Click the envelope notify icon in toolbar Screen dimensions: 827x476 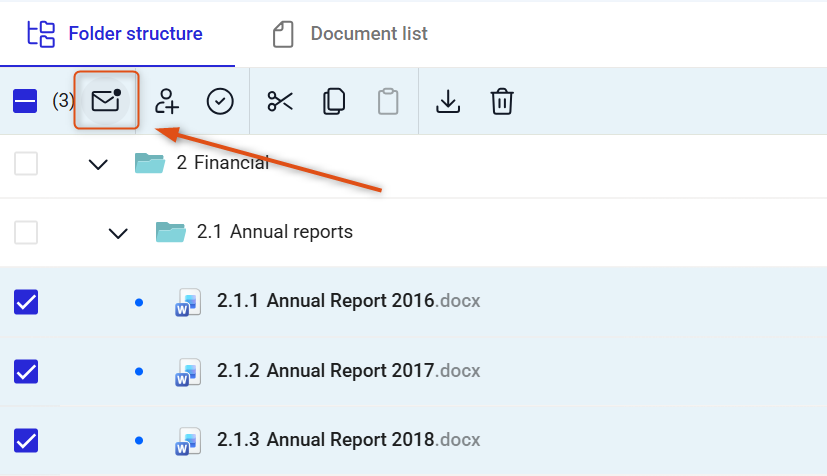(106, 100)
